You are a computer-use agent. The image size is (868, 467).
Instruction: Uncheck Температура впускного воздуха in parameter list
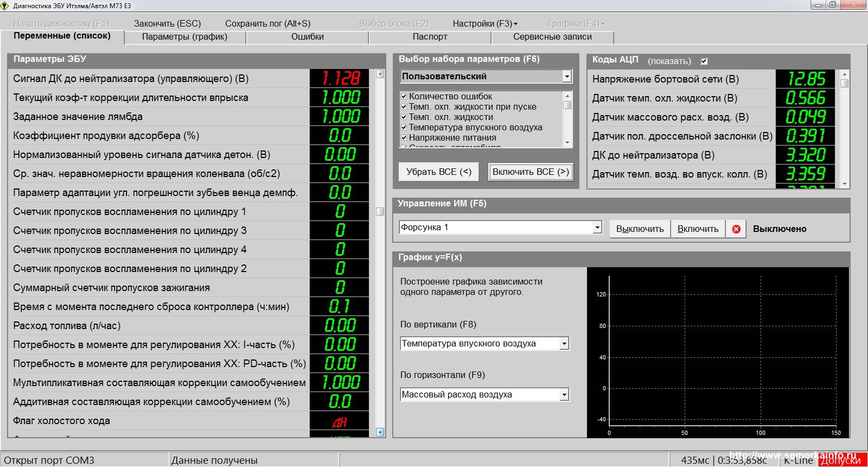tap(404, 128)
